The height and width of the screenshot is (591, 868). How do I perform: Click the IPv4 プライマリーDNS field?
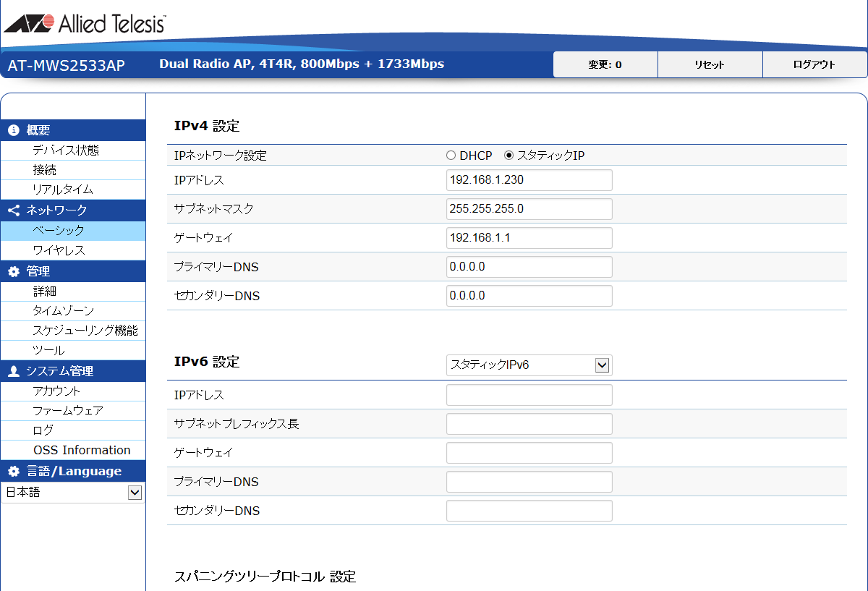[529, 267]
